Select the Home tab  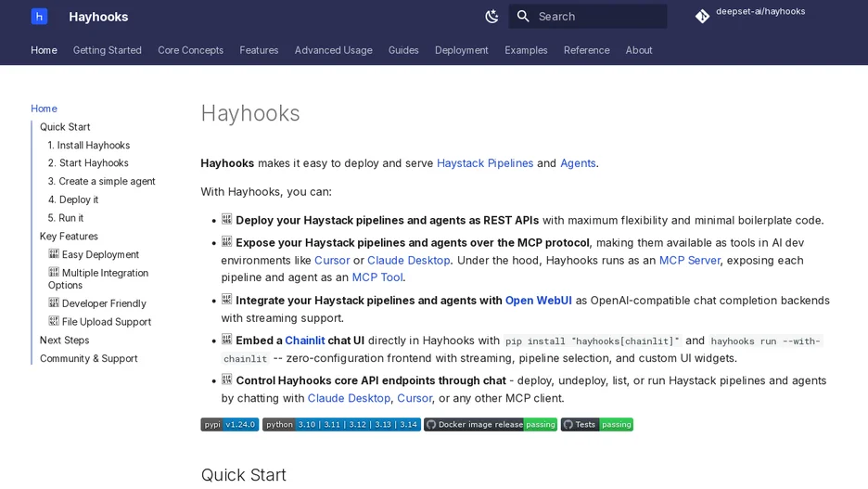44,50
